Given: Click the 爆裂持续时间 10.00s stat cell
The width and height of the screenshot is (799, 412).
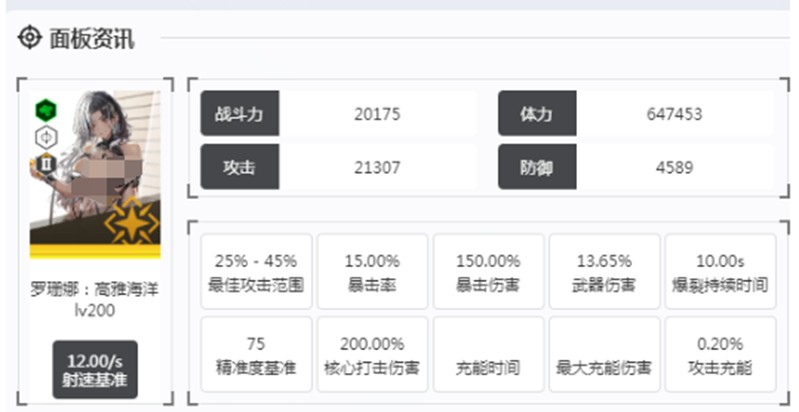Looking at the screenshot, I should (x=720, y=272).
